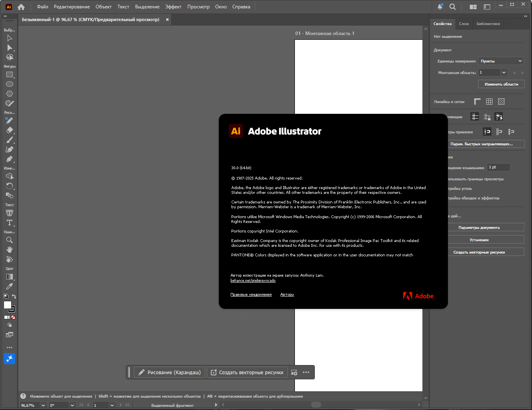Click the Изменить области button
This screenshot has width=532, height=410.
501,84
